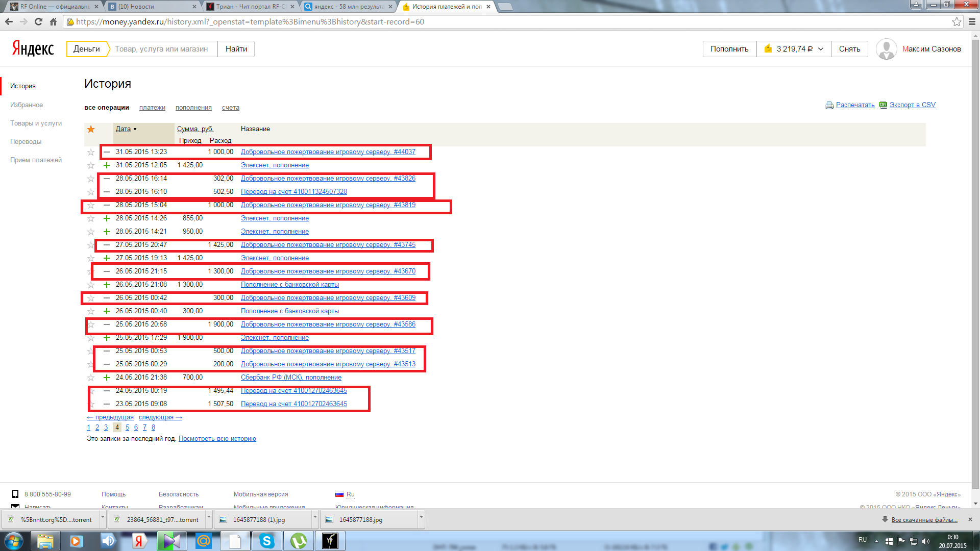This screenshot has width=980, height=551.
Task: Open Прием платежей sidebar item
Action: tap(36, 160)
